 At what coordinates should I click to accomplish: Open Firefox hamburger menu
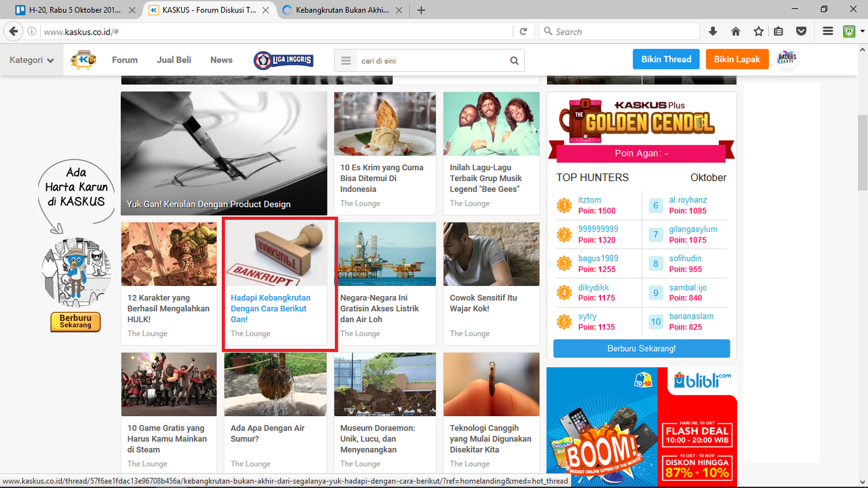(x=828, y=31)
